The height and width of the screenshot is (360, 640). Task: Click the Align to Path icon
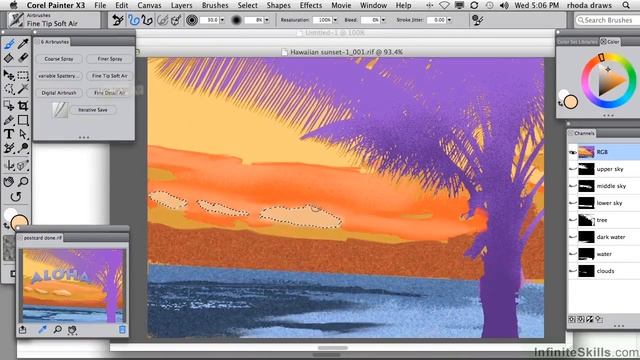[x=162, y=20]
